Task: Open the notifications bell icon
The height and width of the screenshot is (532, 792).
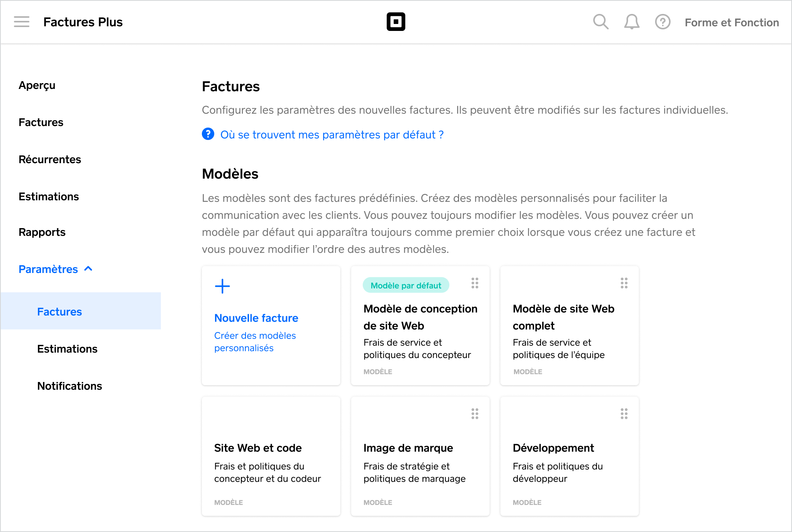Action: [x=632, y=22]
